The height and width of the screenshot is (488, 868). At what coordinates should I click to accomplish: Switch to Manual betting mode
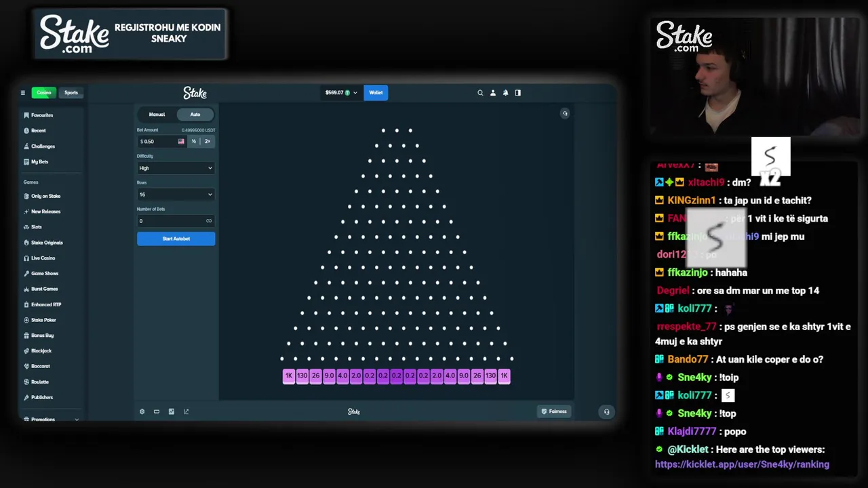[x=157, y=115]
